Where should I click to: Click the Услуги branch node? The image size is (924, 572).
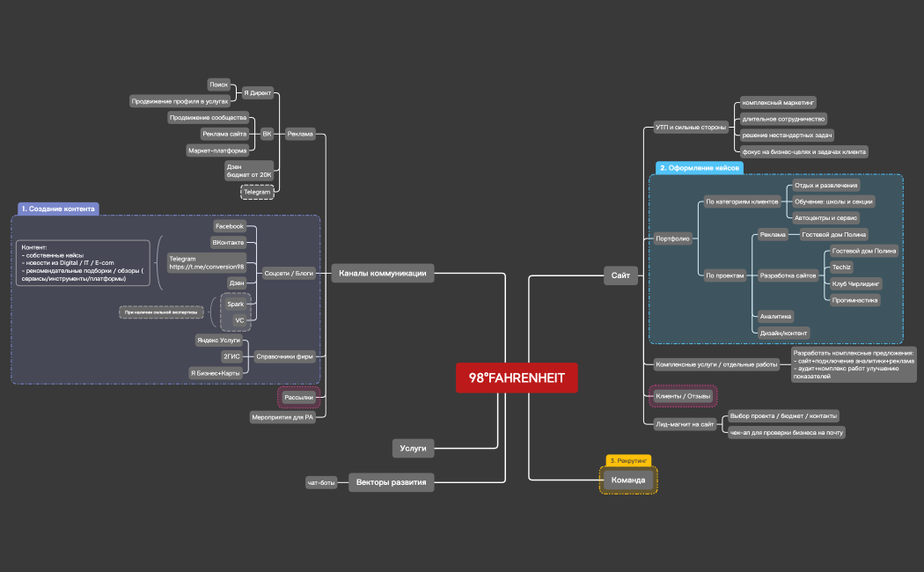[413, 448]
